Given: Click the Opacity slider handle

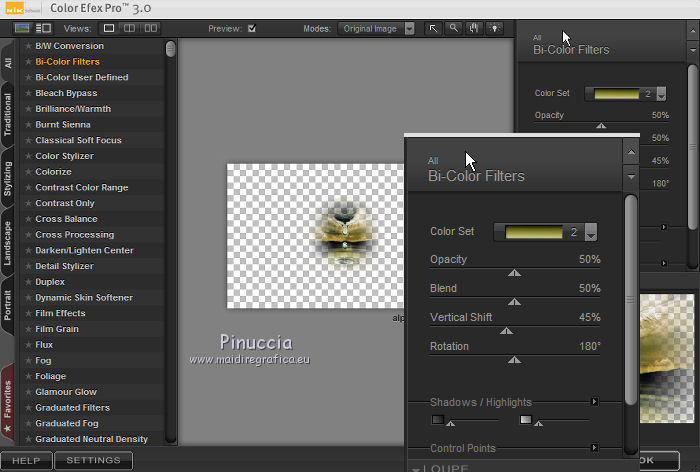Looking at the screenshot, I should point(514,272).
